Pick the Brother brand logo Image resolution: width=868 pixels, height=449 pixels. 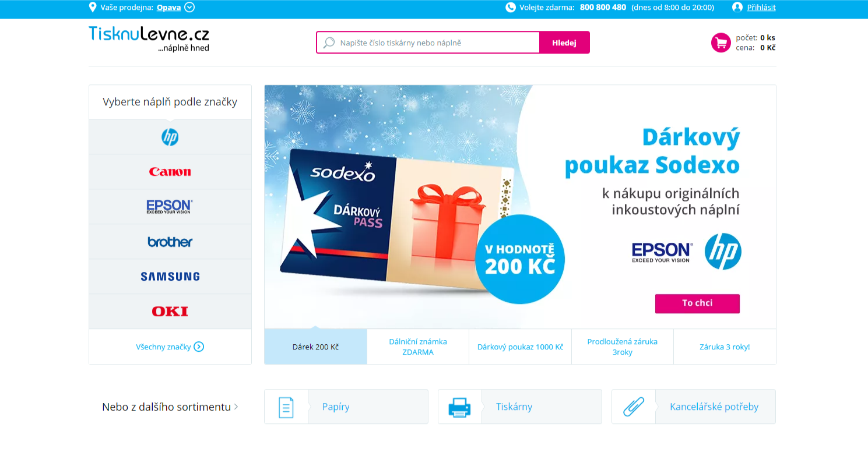tap(170, 242)
